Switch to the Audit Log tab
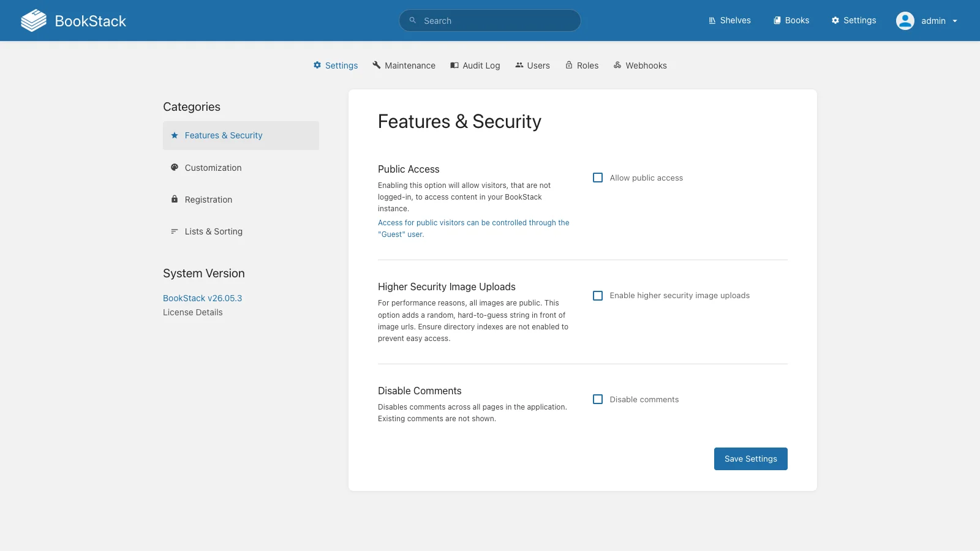 click(x=475, y=66)
